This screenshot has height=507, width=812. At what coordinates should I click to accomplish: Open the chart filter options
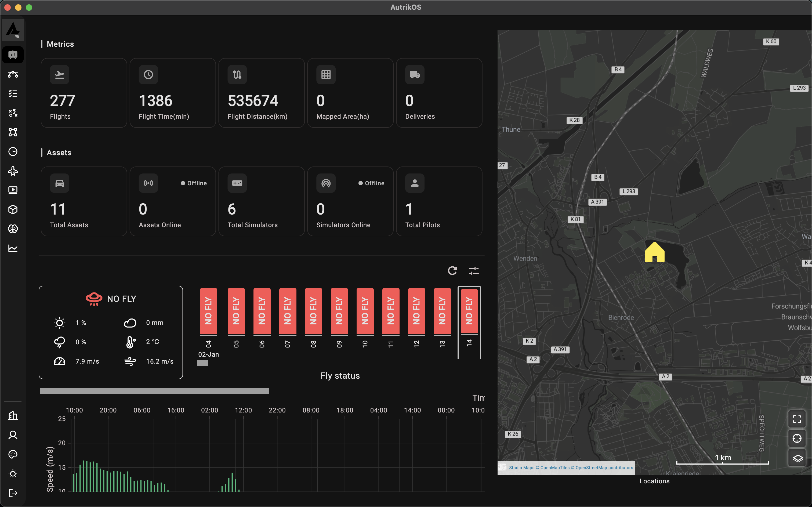tap(474, 271)
